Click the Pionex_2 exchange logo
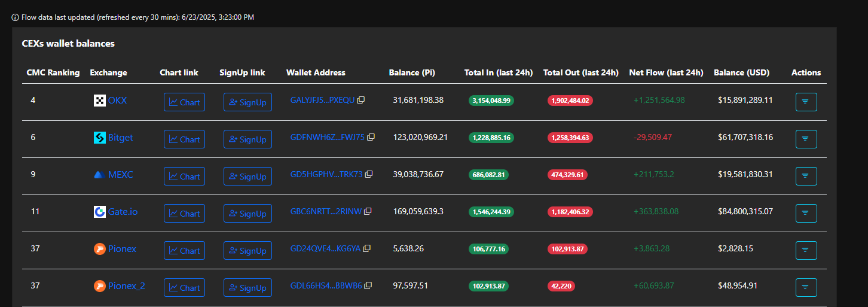The height and width of the screenshot is (307, 868). click(x=100, y=286)
